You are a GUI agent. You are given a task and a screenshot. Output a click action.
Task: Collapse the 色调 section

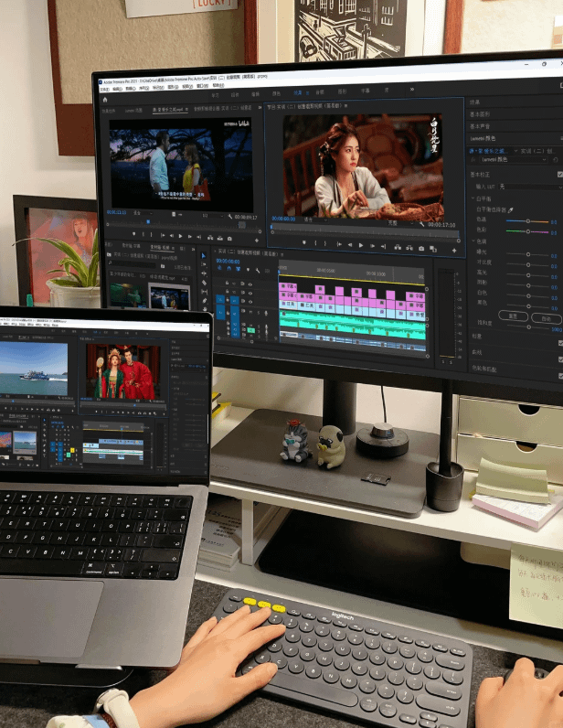coord(473,241)
